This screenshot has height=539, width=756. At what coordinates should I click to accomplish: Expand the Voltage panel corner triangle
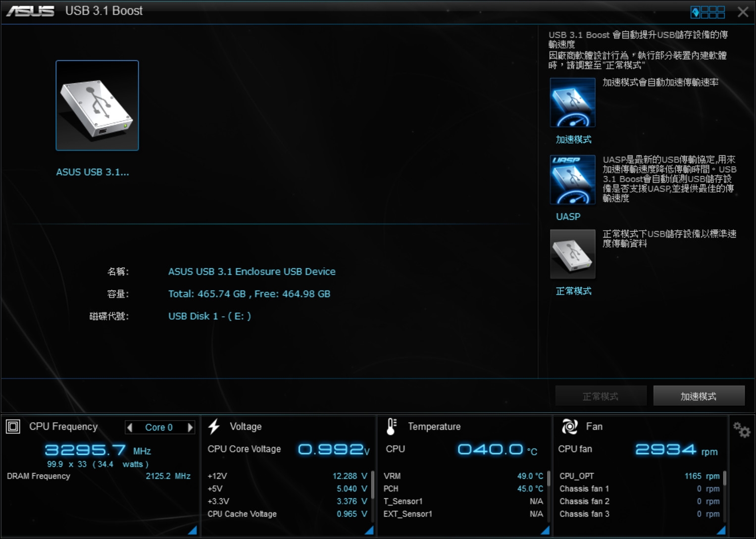pos(369,530)
